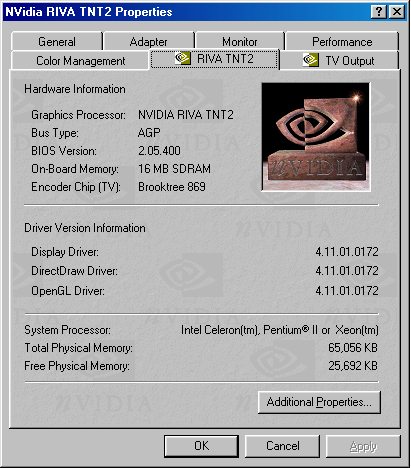Click the '65,056 KB' total memory value
This screenshot has height=468, width=411.
coord(353,348)
